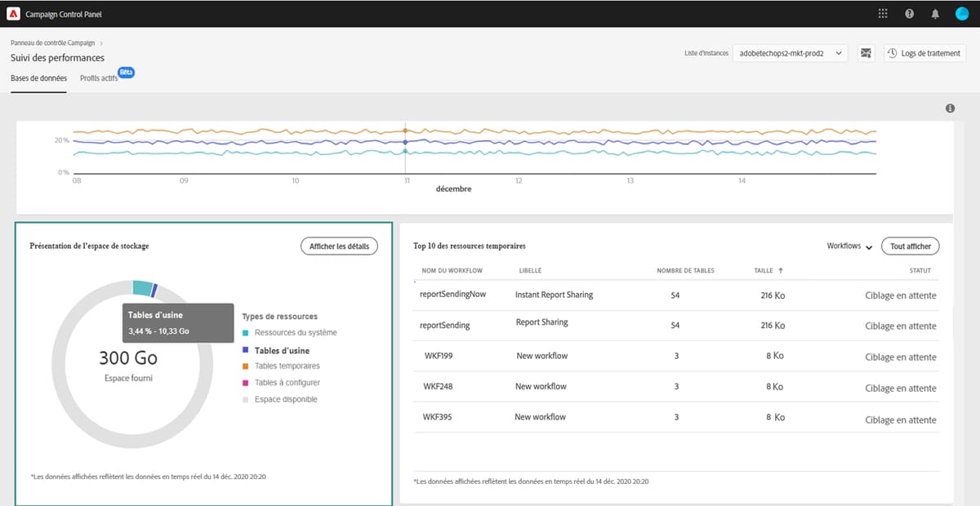Screen dimensions: 980x506
Task: Select the Bases de données tab
Action: click(38, 78)
